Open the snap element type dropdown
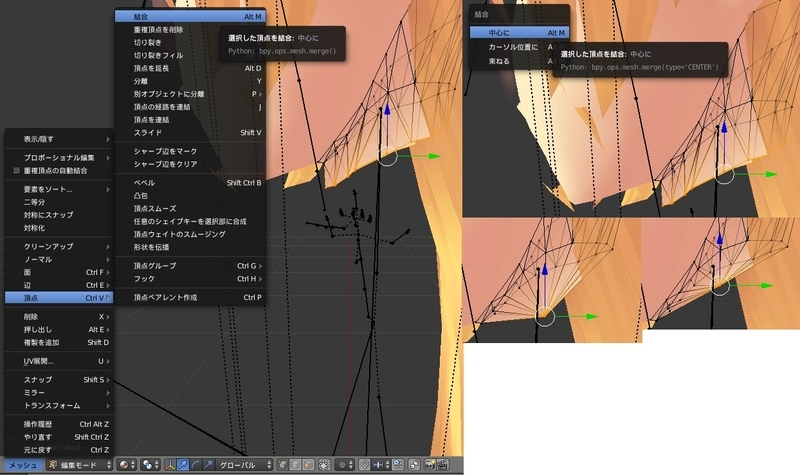 [382, 465]
